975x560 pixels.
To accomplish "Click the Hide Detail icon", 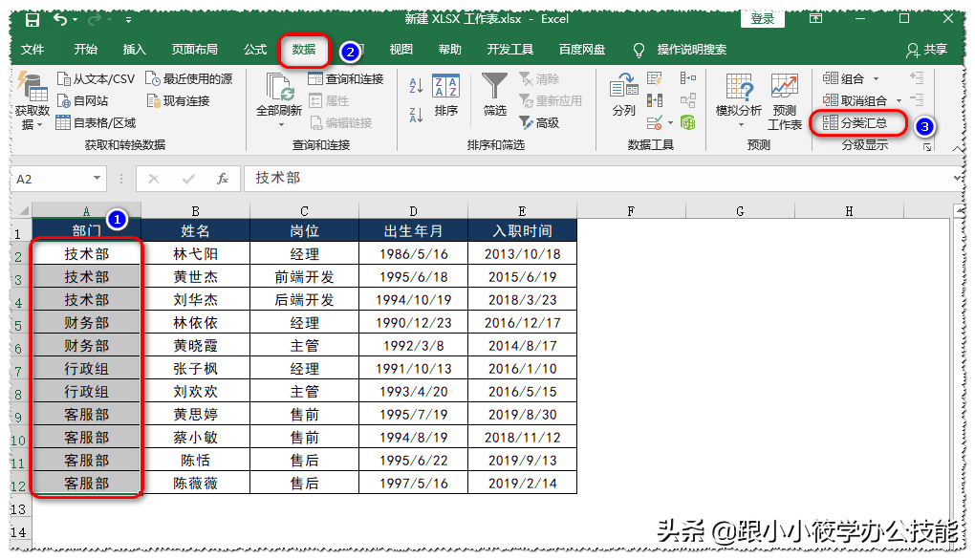I will pyautogui.click(x=917, y=99).
